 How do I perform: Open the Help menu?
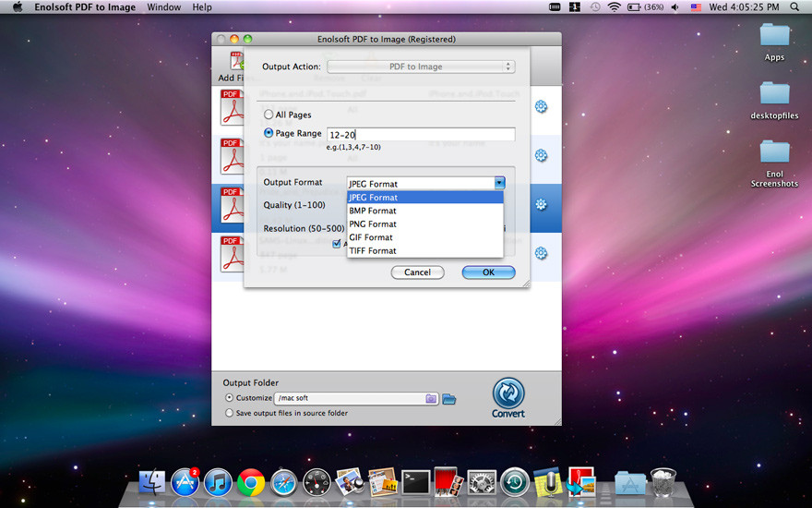pos(202,7)
